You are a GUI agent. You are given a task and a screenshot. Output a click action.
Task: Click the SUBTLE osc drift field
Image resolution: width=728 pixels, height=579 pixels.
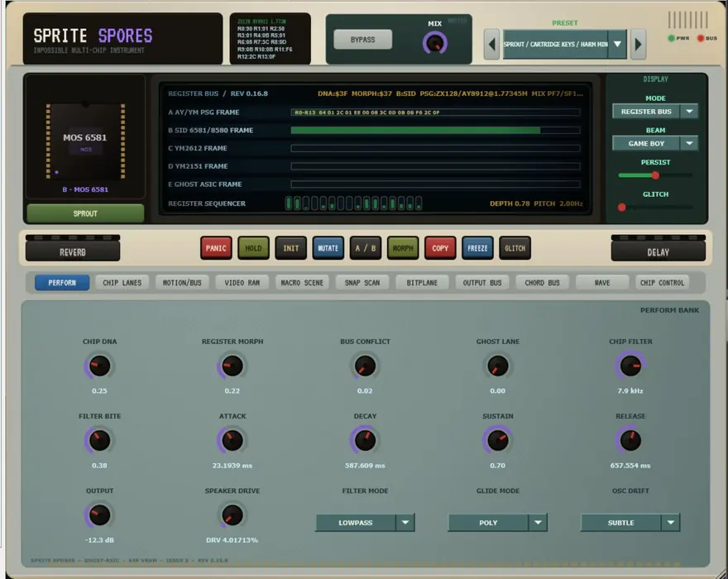pyautogui.click(x=621, y=523)
